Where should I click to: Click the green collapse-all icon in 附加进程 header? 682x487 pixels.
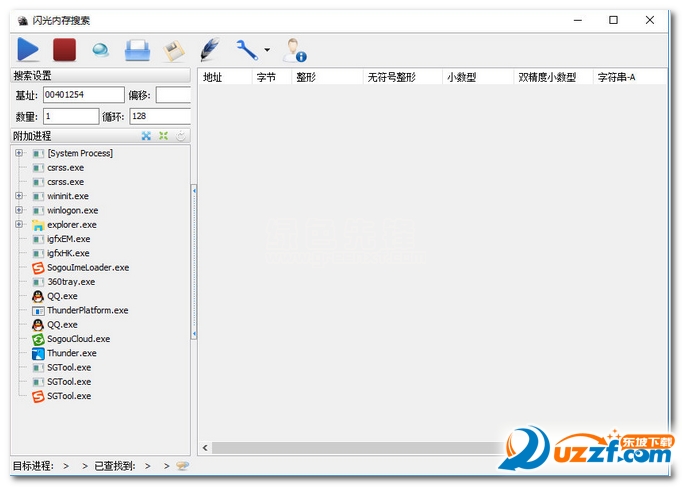(163, 136)
